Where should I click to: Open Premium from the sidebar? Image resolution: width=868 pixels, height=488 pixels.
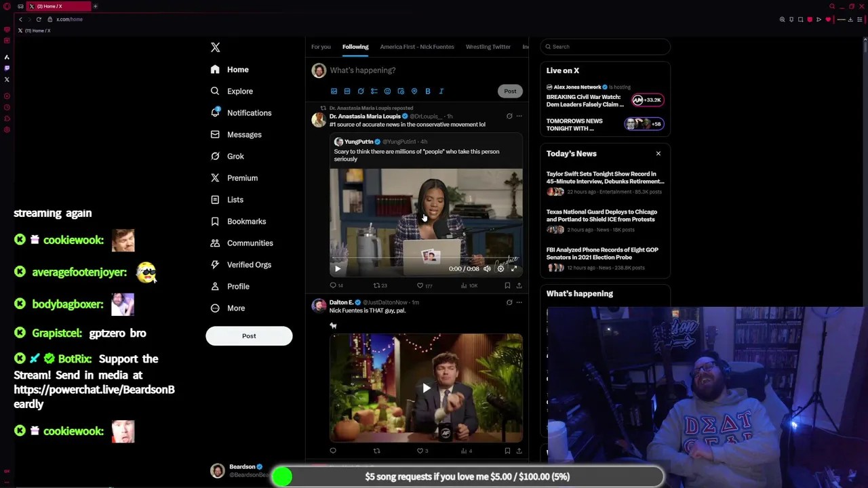234,178
